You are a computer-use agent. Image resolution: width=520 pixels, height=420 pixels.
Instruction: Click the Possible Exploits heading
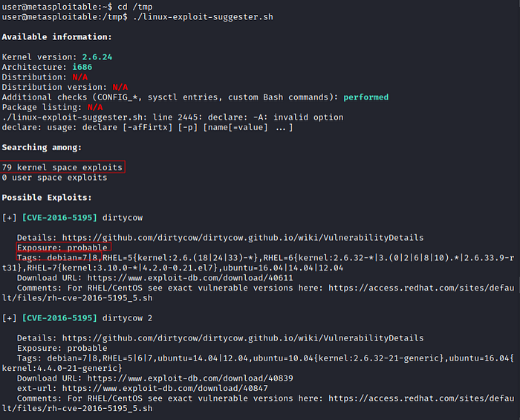tap(47, 198)
